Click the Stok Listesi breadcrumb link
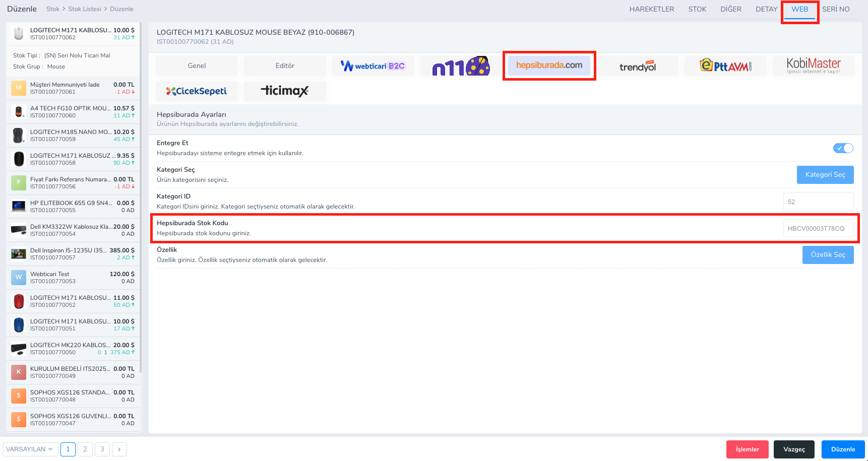This screenshot has height=461, width=868. [85, 9]
